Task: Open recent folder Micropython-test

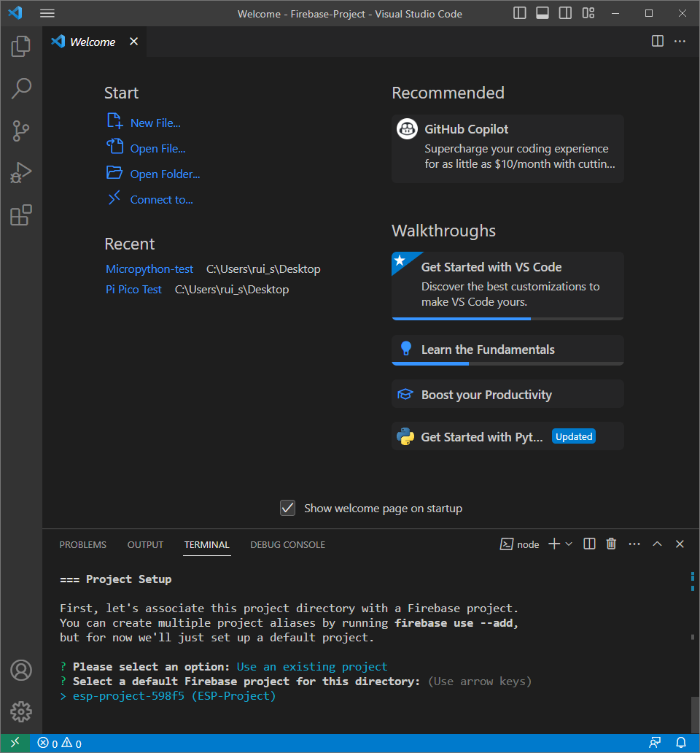Action: tap(149, 269)
